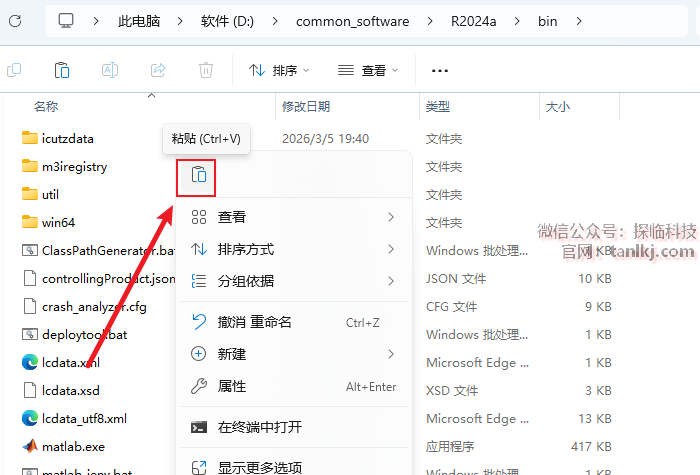
Task: Click the ClassPathGenerator.bat file icon
Action: point(30,250)
